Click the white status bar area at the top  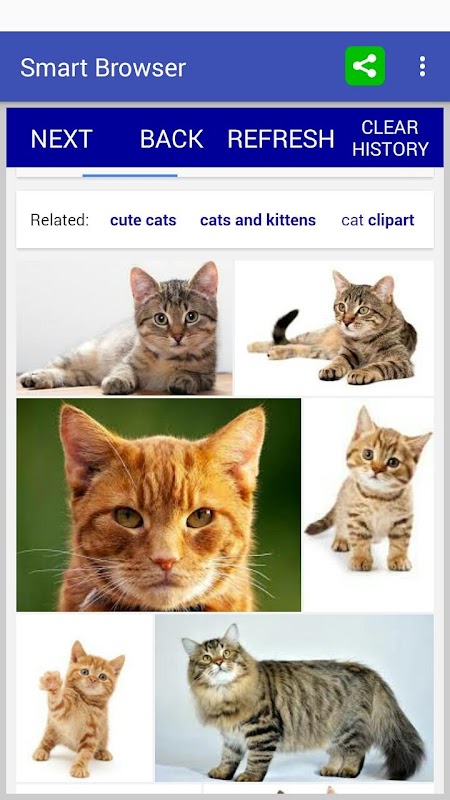click(225, 16)
